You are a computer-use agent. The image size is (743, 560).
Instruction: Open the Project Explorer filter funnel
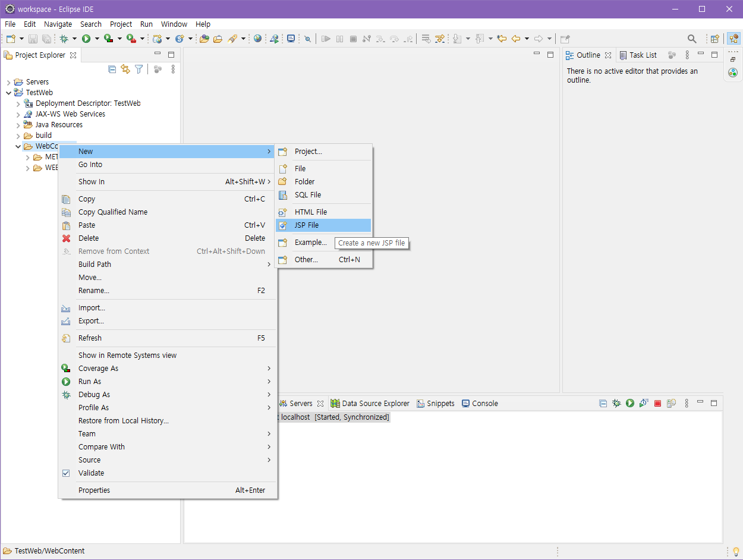click(x=138, y=69)
